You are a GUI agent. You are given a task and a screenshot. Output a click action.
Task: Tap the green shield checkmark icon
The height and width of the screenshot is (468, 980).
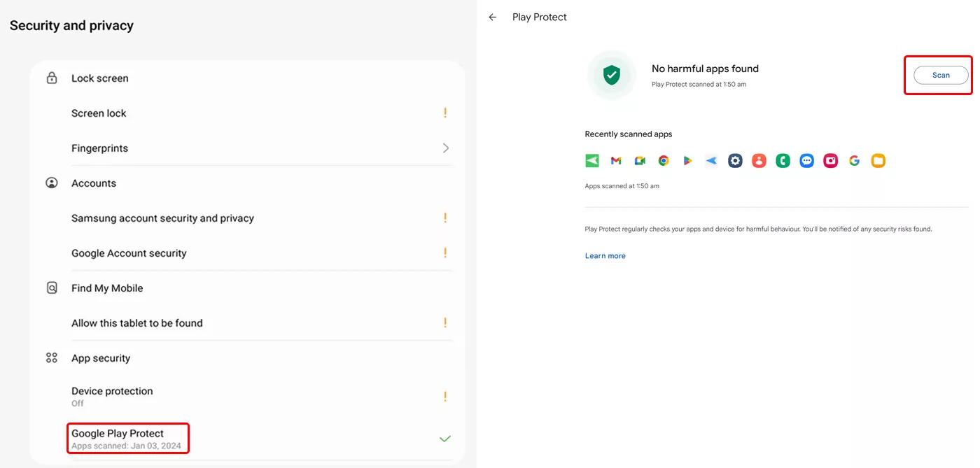coord(612,75)
